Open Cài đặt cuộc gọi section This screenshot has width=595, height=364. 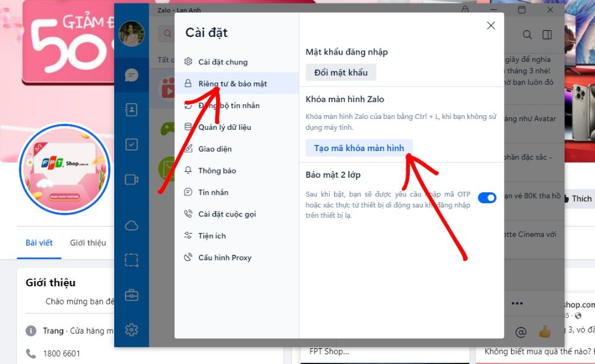pyautogui.click(x=237, y=214)
